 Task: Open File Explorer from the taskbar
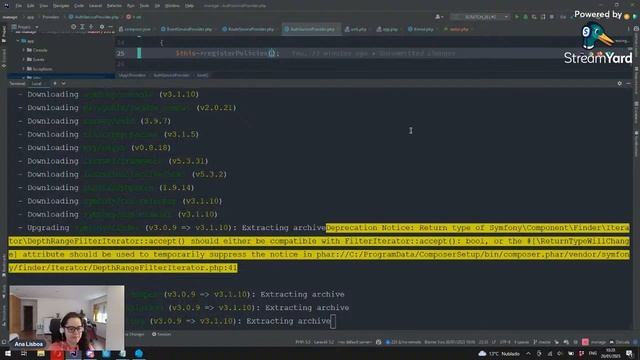pyautogui.click(x=41, y=353)
